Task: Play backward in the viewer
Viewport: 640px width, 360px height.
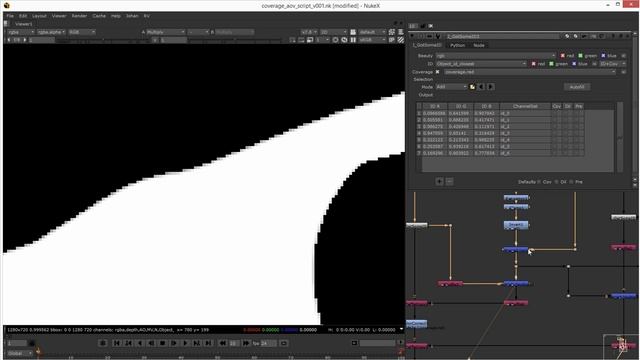Action: tap(140, 343)
